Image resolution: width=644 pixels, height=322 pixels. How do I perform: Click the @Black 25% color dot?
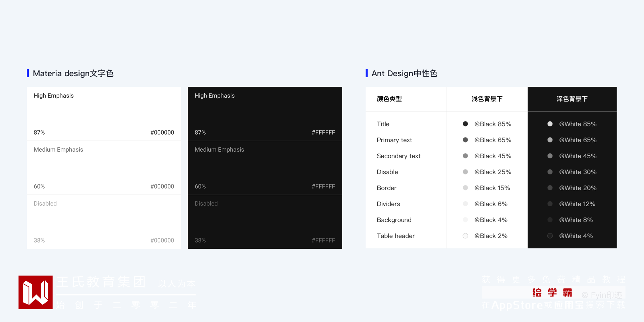point(465,172)
